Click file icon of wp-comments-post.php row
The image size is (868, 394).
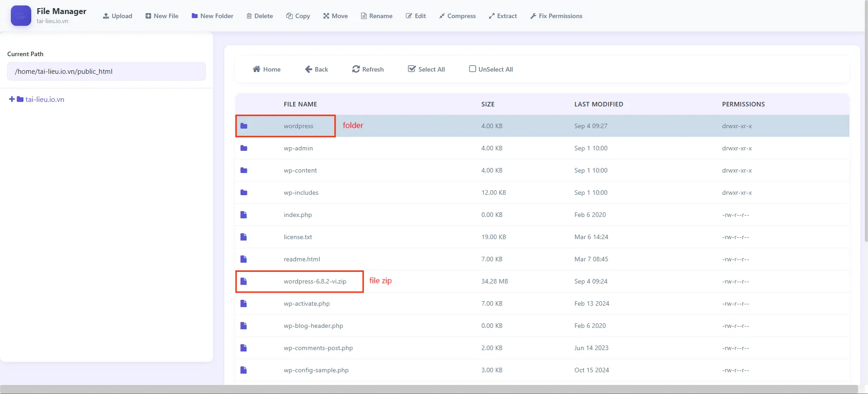pyautogui.click(x=243, y=348)
